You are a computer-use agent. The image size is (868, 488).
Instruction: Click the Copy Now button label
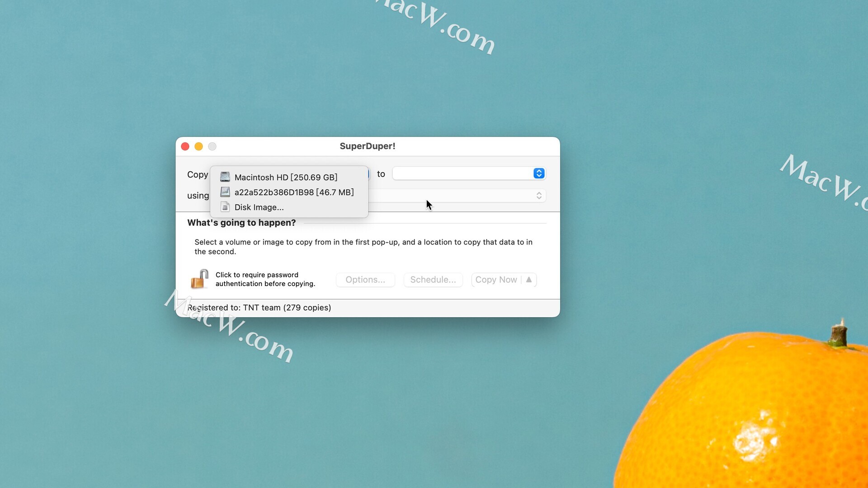point(496,280)
